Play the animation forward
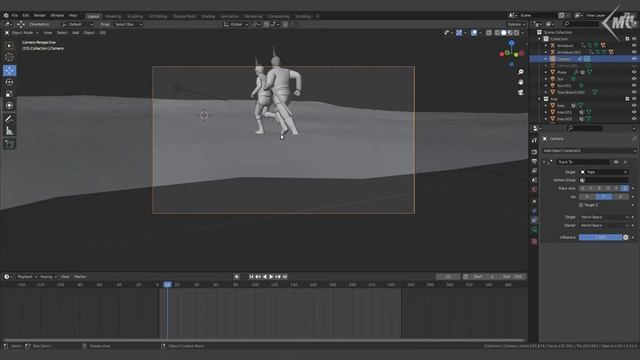Viewport: 640px width, 360px height. 271,277
